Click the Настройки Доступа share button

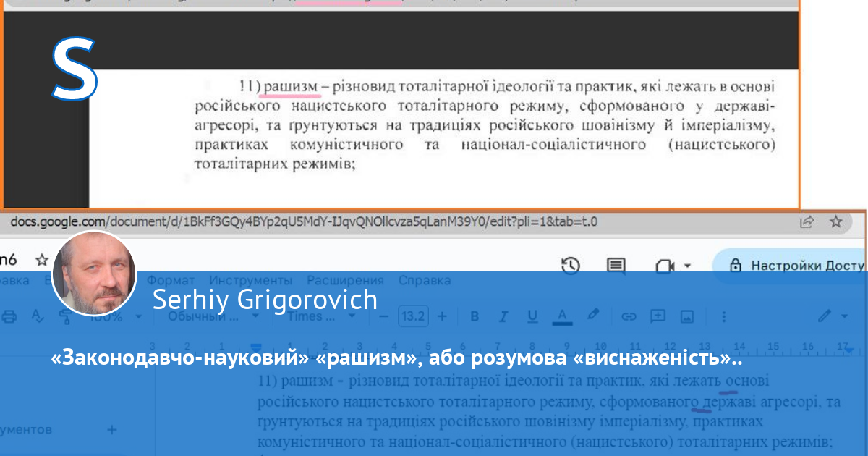pos(792,266)
